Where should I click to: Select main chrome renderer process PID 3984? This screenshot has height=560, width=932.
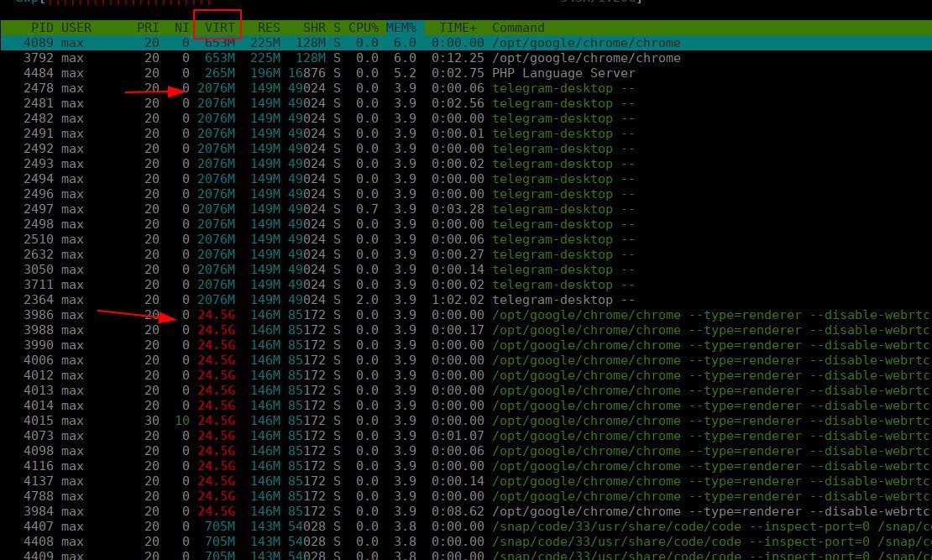466,512
